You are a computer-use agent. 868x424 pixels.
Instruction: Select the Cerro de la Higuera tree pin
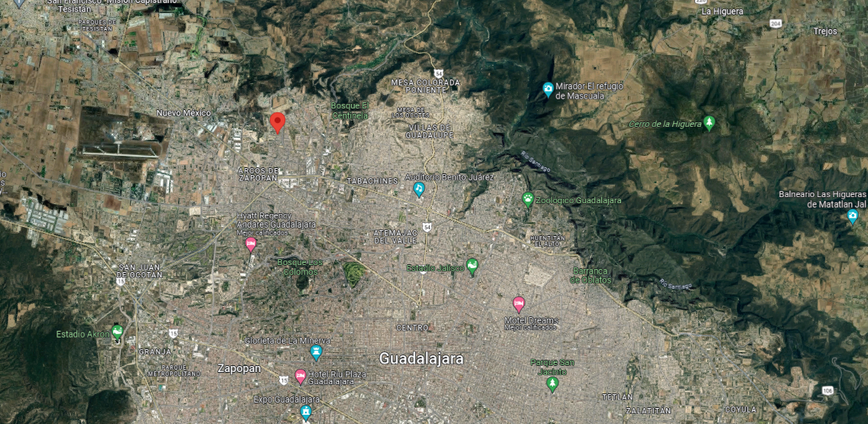(709, 123)
